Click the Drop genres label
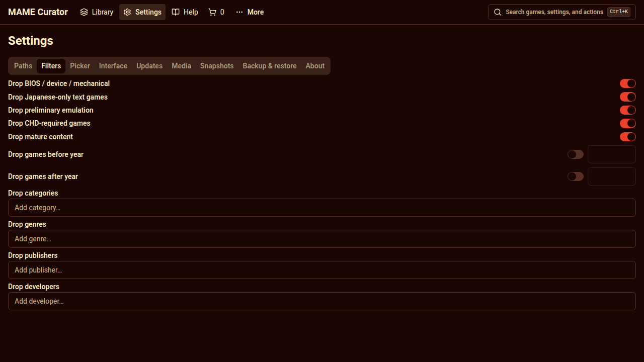This screenshot has width=644, height=362. pyautogui.click(x=27, y=224)
